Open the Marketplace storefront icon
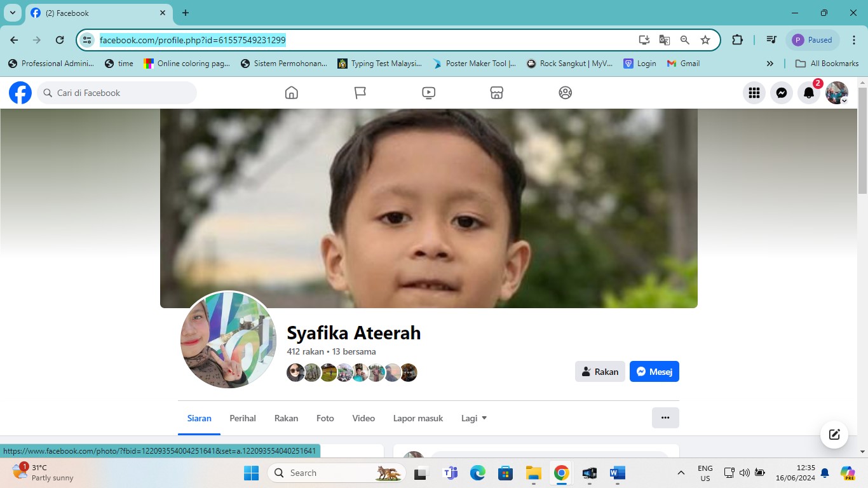868x488 pixels. point(496,92)
